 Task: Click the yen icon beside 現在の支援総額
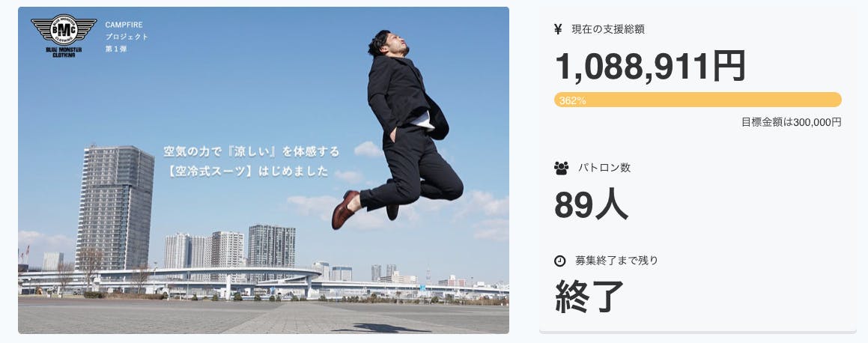(x=558, y=30)
